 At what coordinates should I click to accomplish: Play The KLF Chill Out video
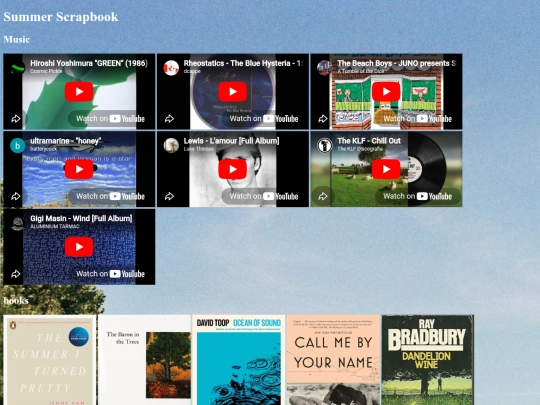[x=386, y=169]
